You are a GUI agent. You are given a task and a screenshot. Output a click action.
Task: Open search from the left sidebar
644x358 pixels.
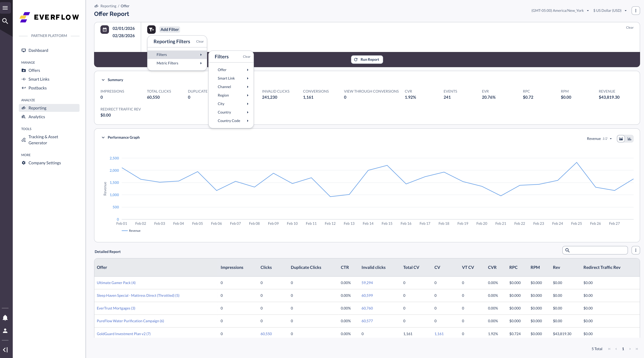coord(5,21)
